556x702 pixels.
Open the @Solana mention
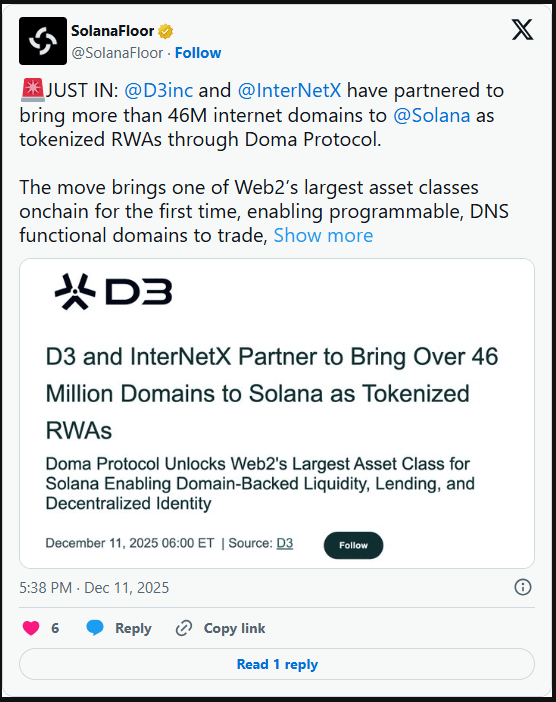[432, 115]
